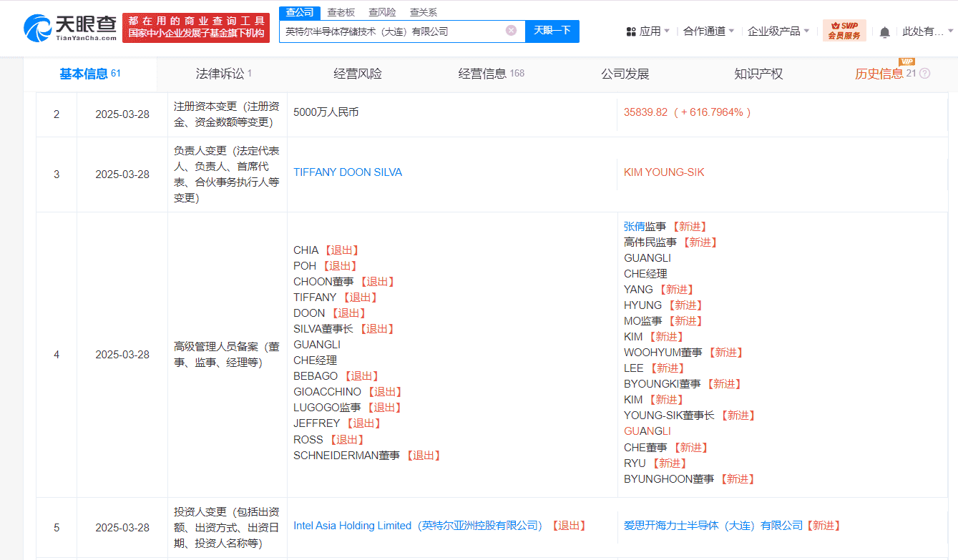
Task: Click the TianYanCha logo
Action: click(x=69, y=28)
